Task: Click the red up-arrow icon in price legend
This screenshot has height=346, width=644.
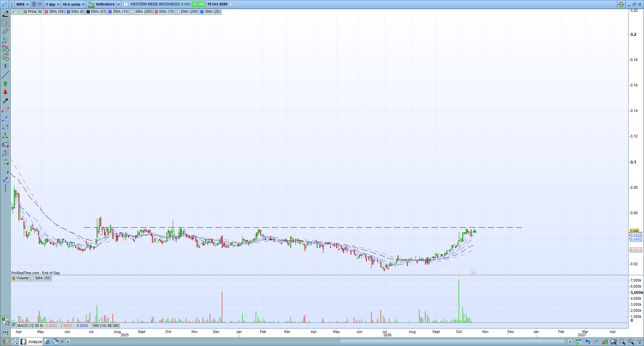Action: point(13,11)
